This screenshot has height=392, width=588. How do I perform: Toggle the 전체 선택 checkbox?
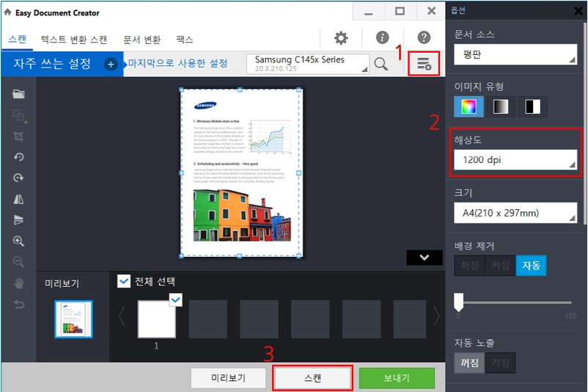[x=124, y=281]
